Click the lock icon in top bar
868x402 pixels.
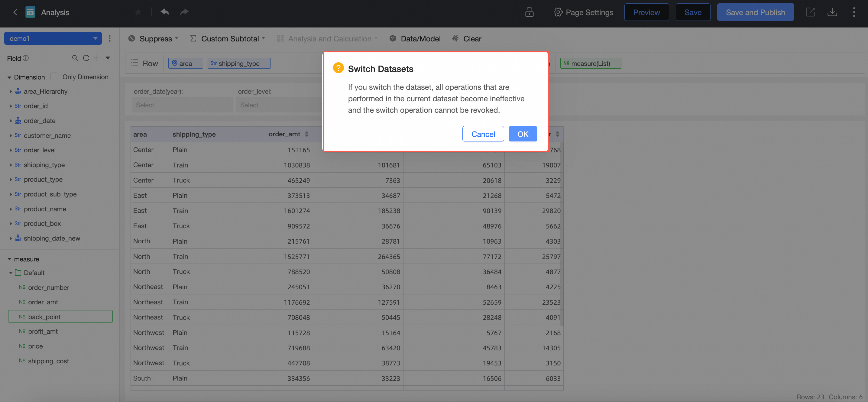click(530, 12)
